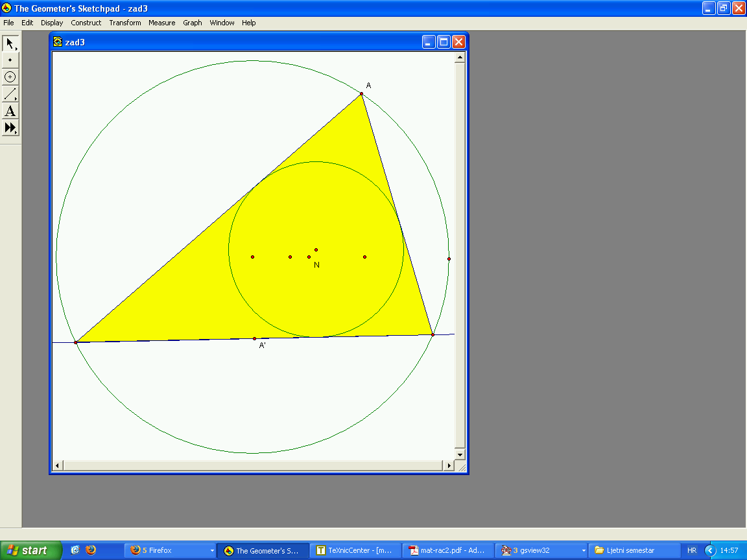Image resolution: width=747 pixels, height=560 pixels.
Task: Expand the Firefox taskbar group dropdown
Action: (211, 551)
